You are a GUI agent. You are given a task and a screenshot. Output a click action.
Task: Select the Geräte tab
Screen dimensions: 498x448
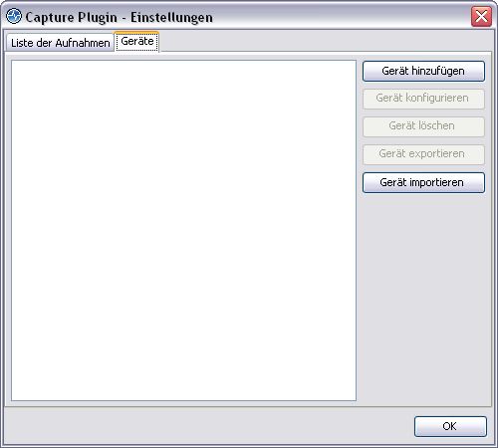click(x=137, y=42)
